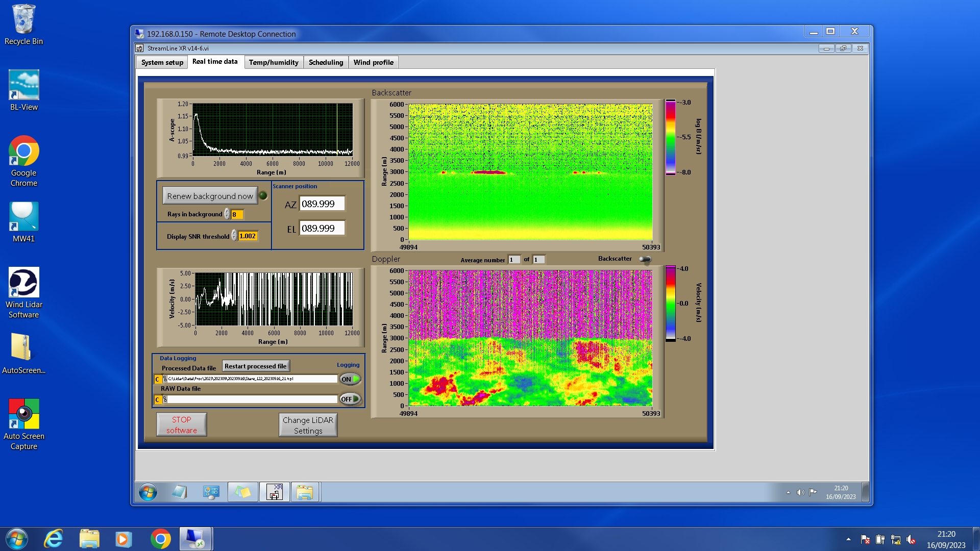Toggle RAW data logging OFF switch

tap(350, 399)
